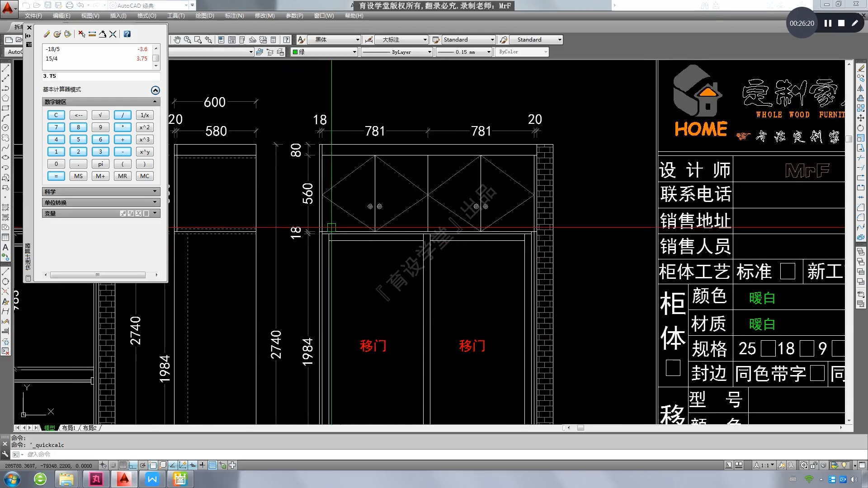Image resolution: width=868 pixels, height=488 pixels.
Task: Click the Zoom Previous icon
Action: (208, 40)
